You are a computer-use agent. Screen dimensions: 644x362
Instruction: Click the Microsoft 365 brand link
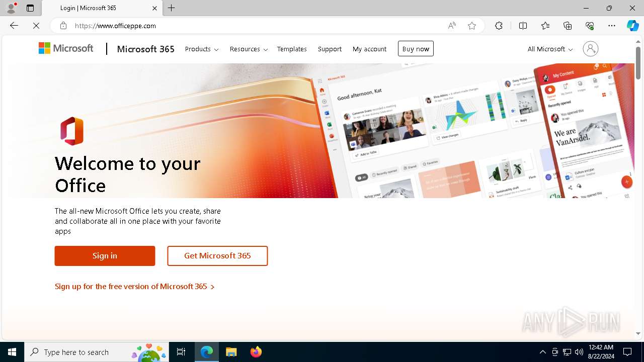click(x=146, y=49)
